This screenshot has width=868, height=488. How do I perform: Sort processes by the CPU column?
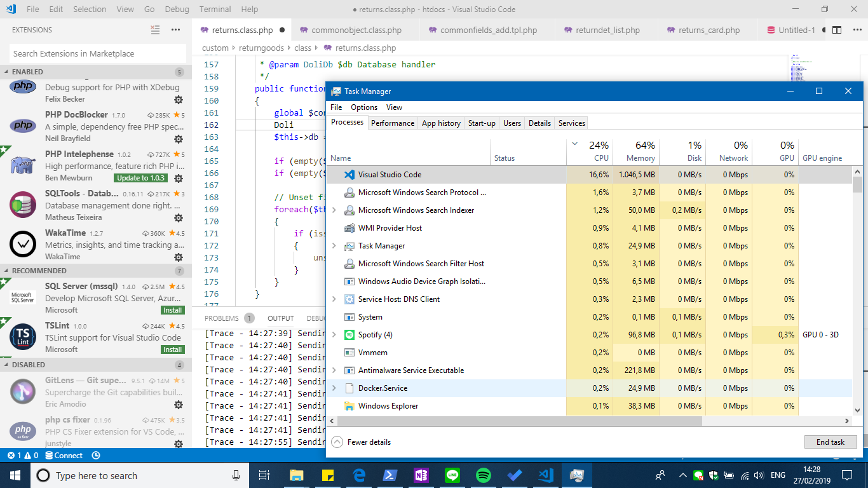coord(589,151)
